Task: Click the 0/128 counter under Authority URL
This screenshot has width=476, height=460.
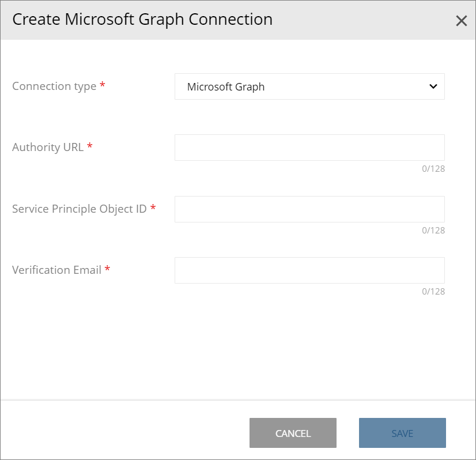Action: [x=433, y=169]
